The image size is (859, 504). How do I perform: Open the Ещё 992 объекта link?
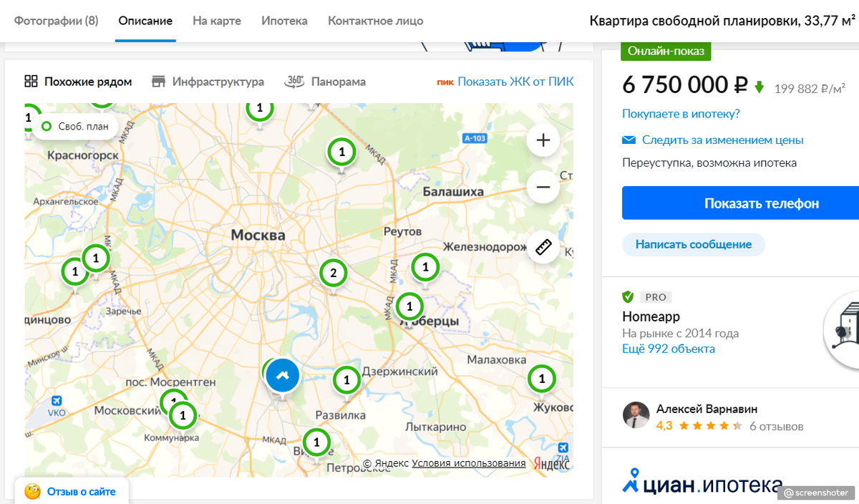(666, 348)
